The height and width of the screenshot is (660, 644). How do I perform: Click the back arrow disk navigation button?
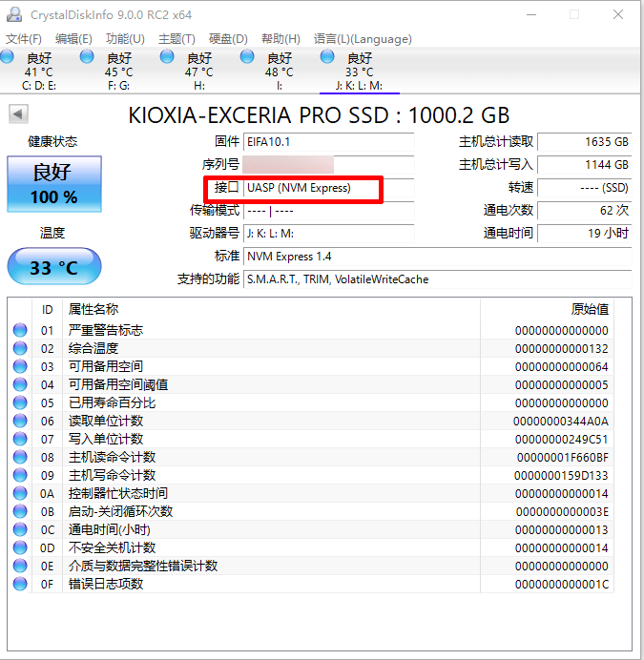pyautogui.click(x=18, y=114)
